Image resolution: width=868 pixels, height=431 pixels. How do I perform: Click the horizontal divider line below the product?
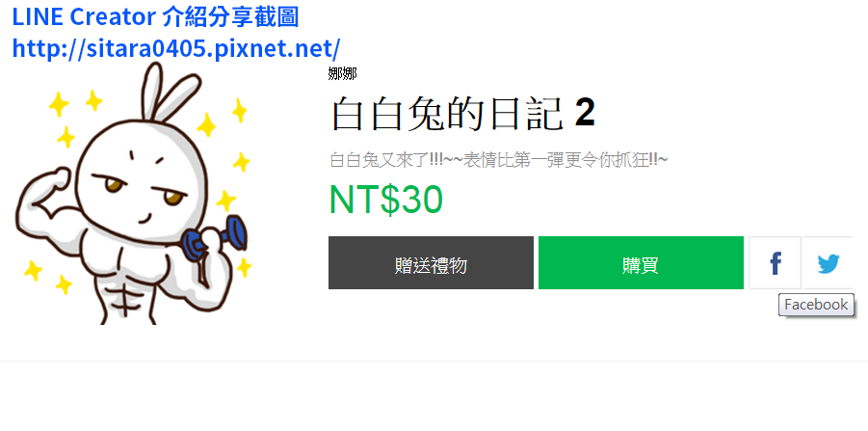coord(434,362)
